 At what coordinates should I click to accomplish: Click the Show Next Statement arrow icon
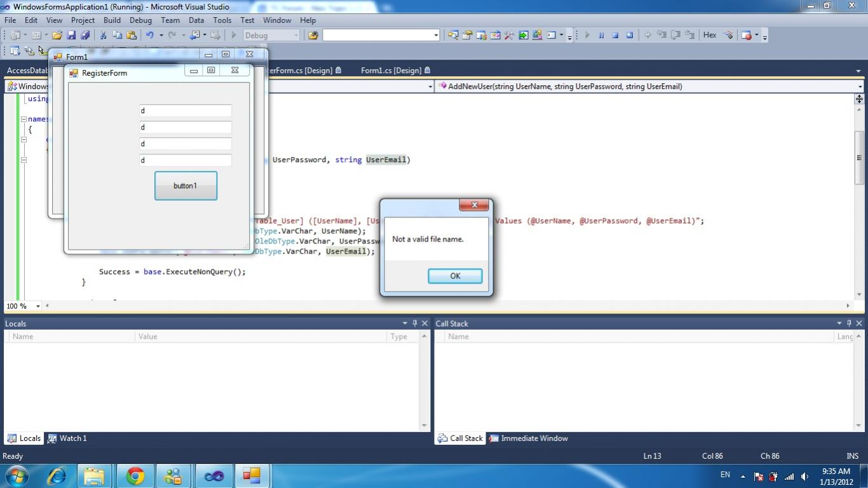click(x=648, y=36)
